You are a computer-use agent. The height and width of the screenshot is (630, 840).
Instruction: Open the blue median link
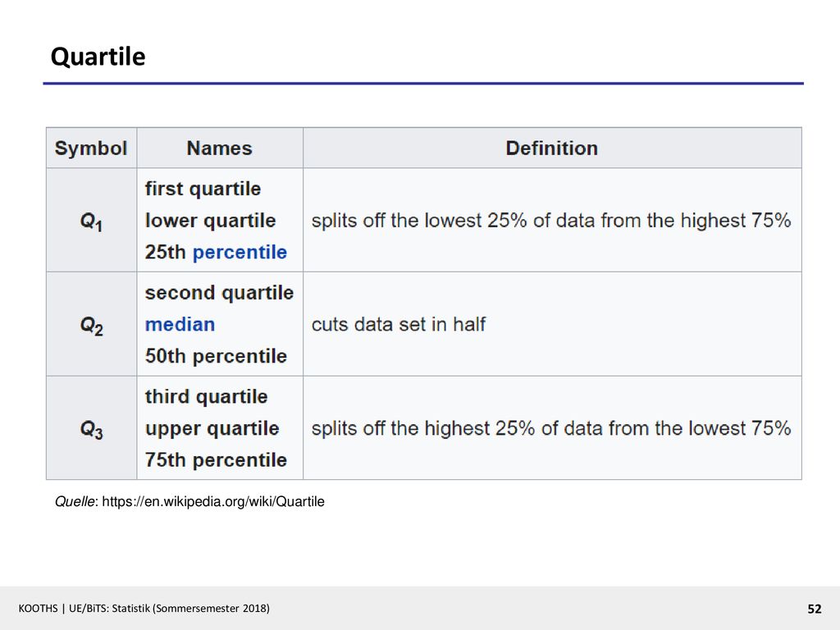(x=180, y=324)
